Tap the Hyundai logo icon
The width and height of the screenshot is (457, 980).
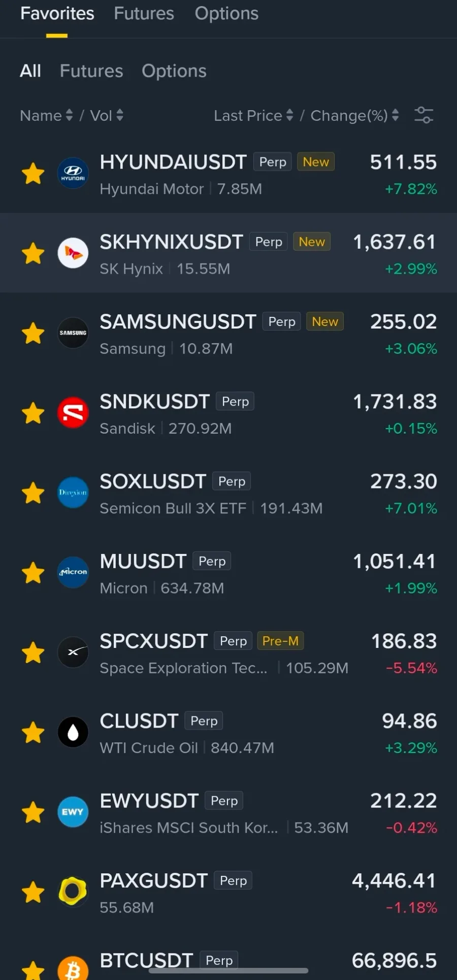tap(73, 173)
